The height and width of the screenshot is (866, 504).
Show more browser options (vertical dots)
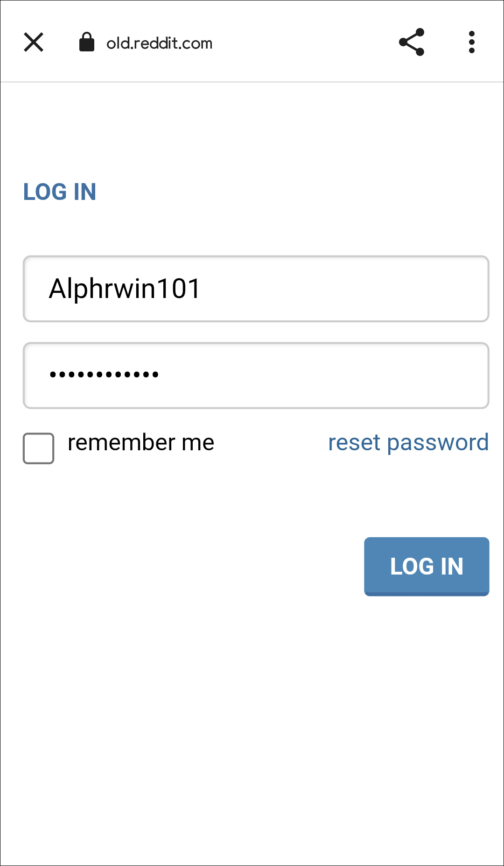[x=472, y=43]
